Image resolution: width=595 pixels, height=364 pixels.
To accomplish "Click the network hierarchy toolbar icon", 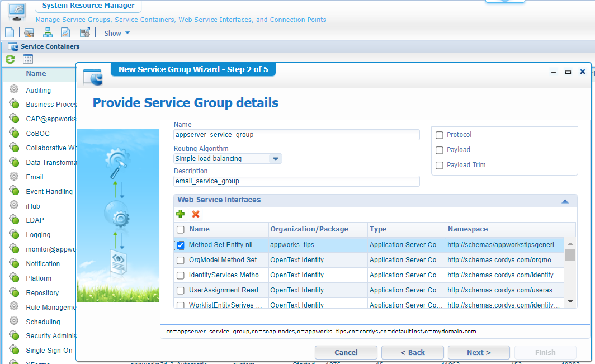I will click(x=48, y=33).
